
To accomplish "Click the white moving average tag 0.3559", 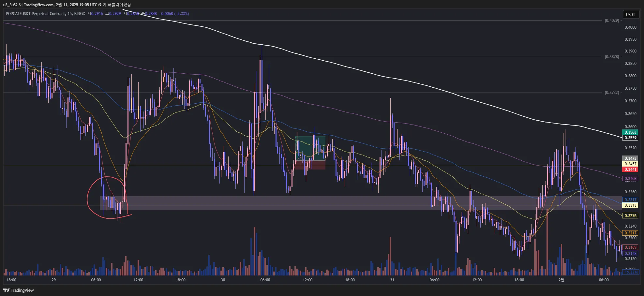I will pyautogui.click(x=630, y=138).
